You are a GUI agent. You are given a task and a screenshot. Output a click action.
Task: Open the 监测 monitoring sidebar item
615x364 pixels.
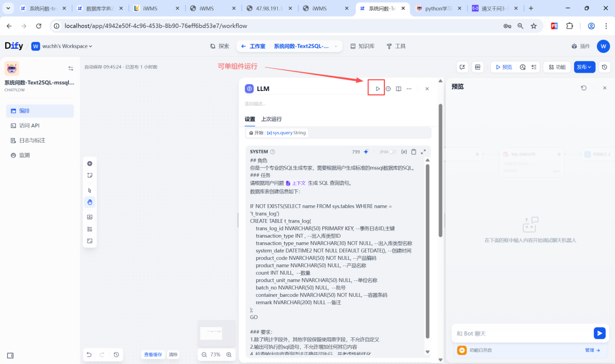point(40,155)
